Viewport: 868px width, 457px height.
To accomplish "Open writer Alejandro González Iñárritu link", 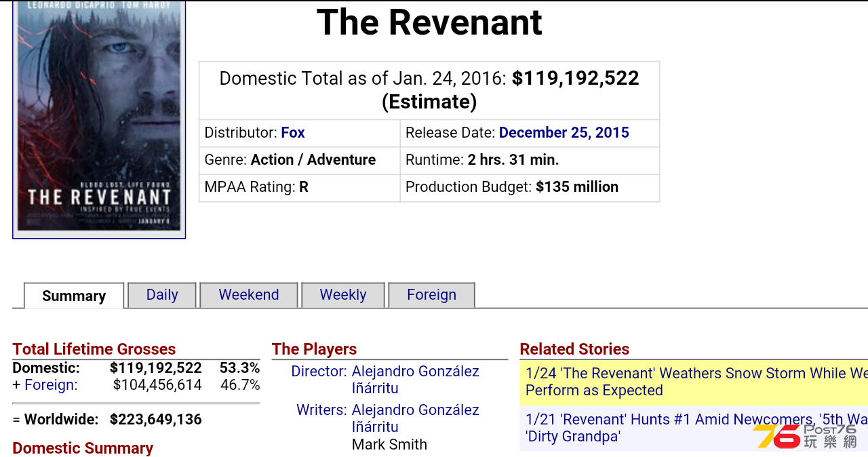I will [x=415, y=418].
